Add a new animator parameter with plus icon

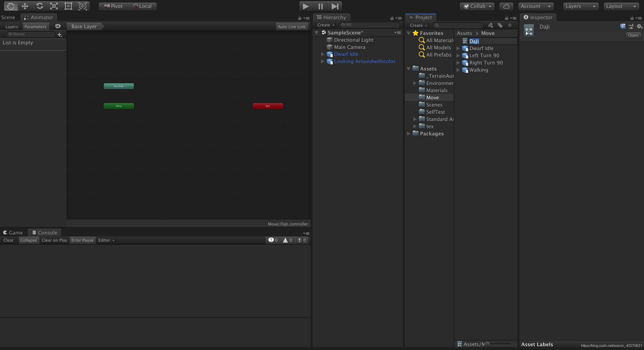pyautogui.click(x=60, y=35)
